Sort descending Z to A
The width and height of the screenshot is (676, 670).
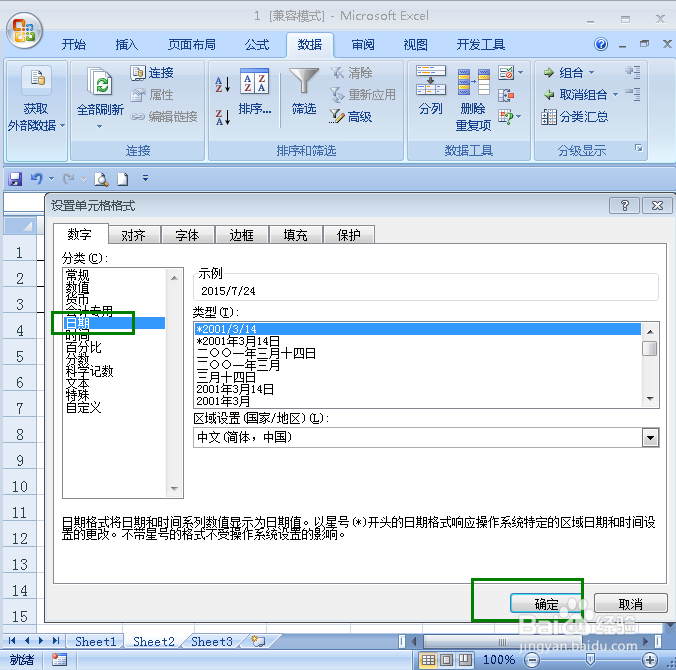click(223, 117)
